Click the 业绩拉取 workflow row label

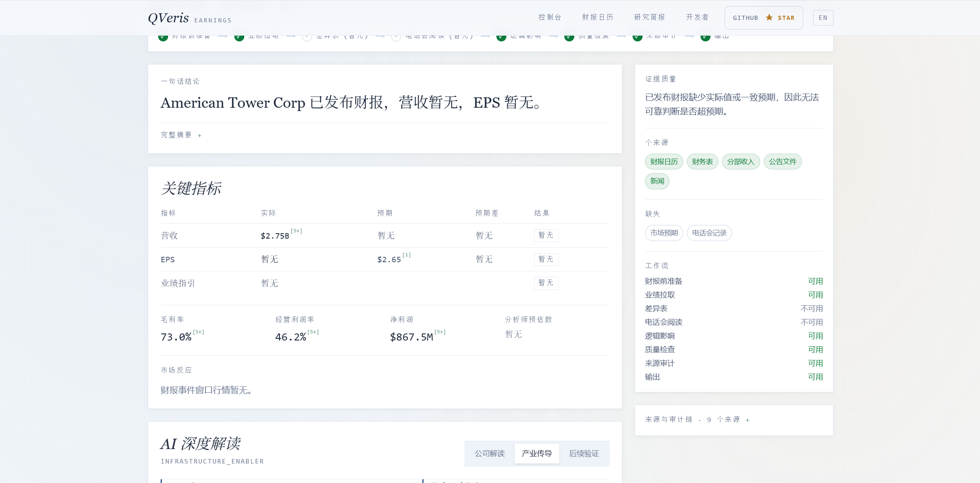click(x=660, y=295)
